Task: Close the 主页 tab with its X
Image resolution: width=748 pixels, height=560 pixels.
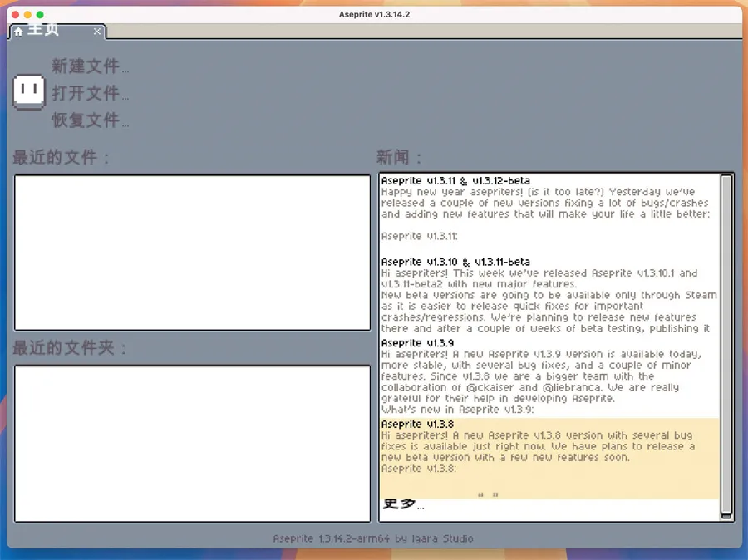Action: point(97,32)
